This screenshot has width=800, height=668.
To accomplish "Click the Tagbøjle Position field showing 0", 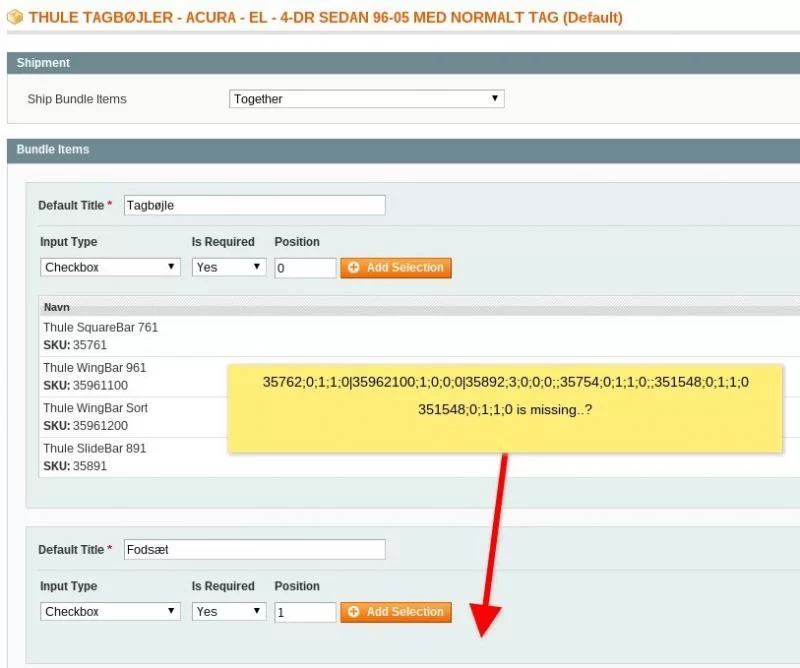I will 305,268.
